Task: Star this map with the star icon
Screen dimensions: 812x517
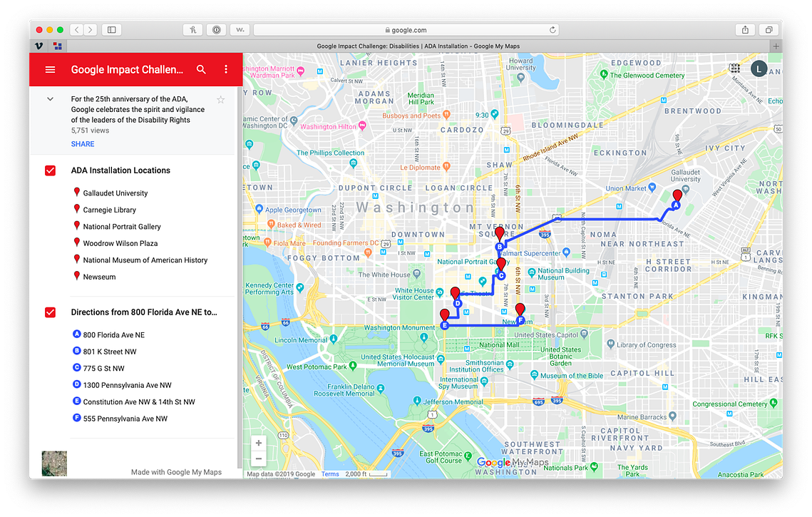Action: (x=220, y=99)
